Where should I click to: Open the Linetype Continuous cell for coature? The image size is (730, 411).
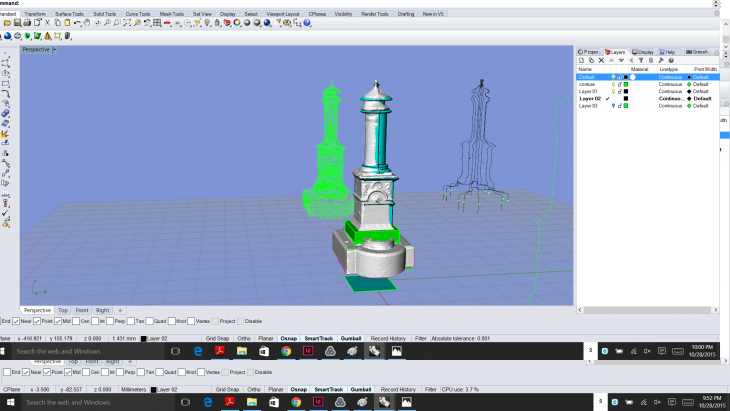(x=670, y=84)
